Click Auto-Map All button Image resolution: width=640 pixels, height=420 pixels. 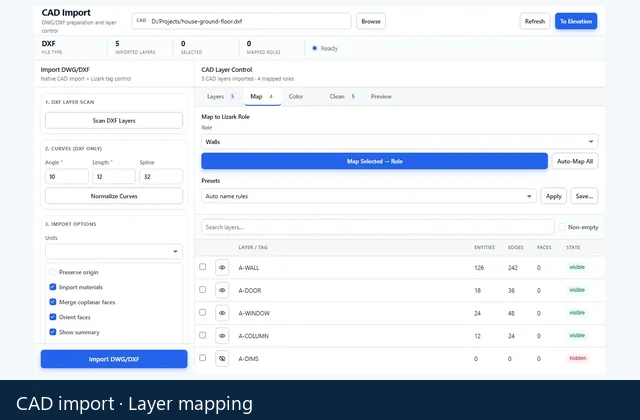pyautogui.click(x=575, y=161)
